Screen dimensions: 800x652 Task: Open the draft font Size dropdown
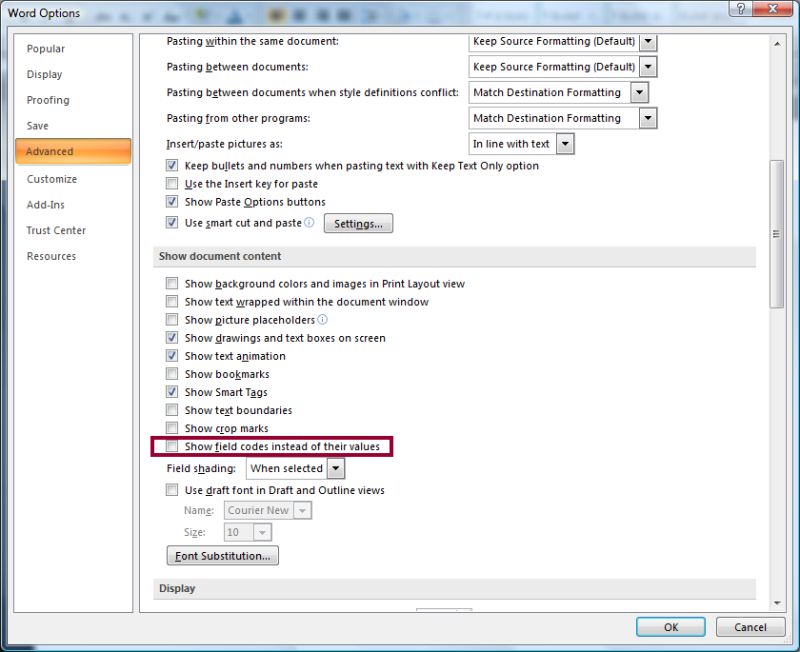[262, 532]
